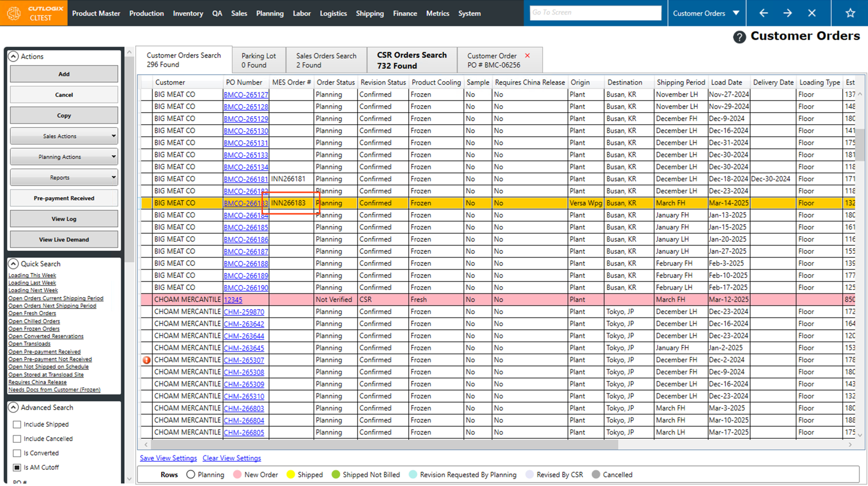This screenshot has height=486, width=868.
Task: Collapse the Actions panel chevron
Action: pos(13,56)
